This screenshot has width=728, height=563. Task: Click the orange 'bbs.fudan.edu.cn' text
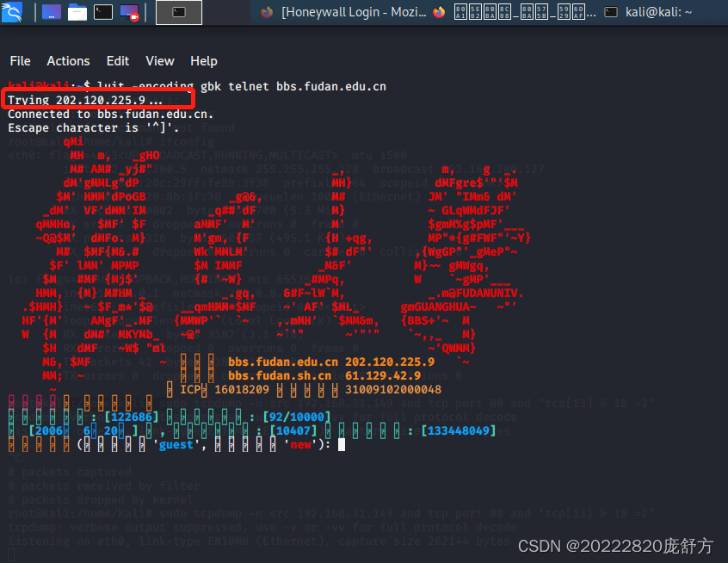tap(283, 362)
